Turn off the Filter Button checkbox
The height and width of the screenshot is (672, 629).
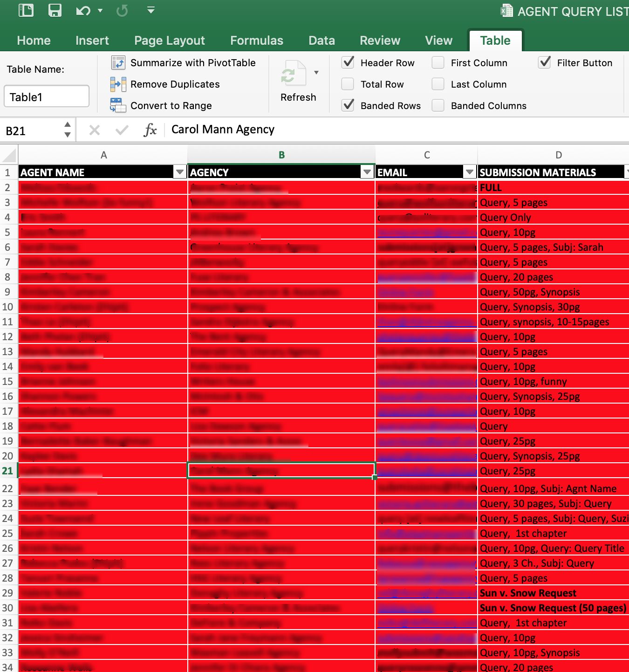tap(545, 62)
